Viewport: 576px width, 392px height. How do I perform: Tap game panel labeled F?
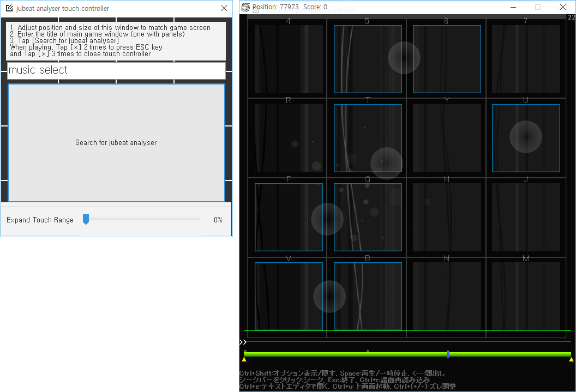coord(289,218)
